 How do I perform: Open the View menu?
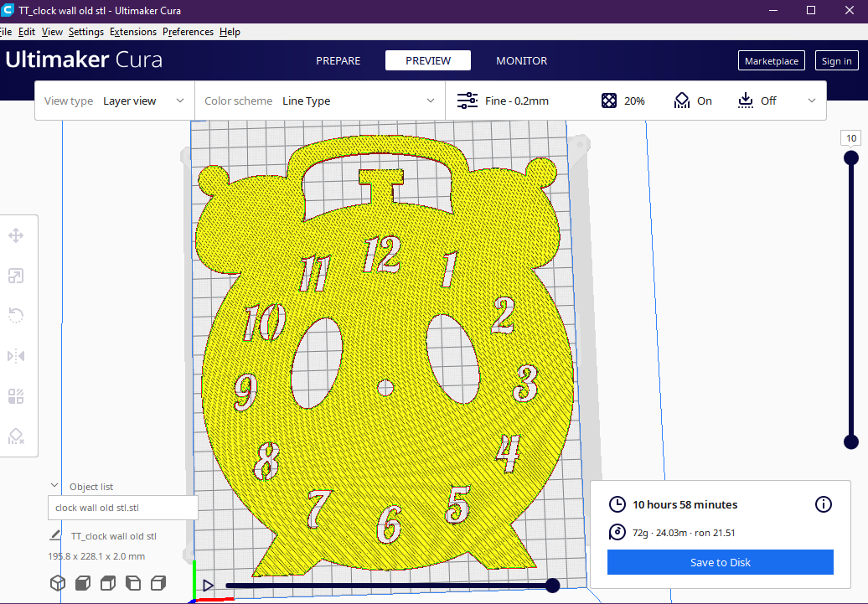(52, 32)
